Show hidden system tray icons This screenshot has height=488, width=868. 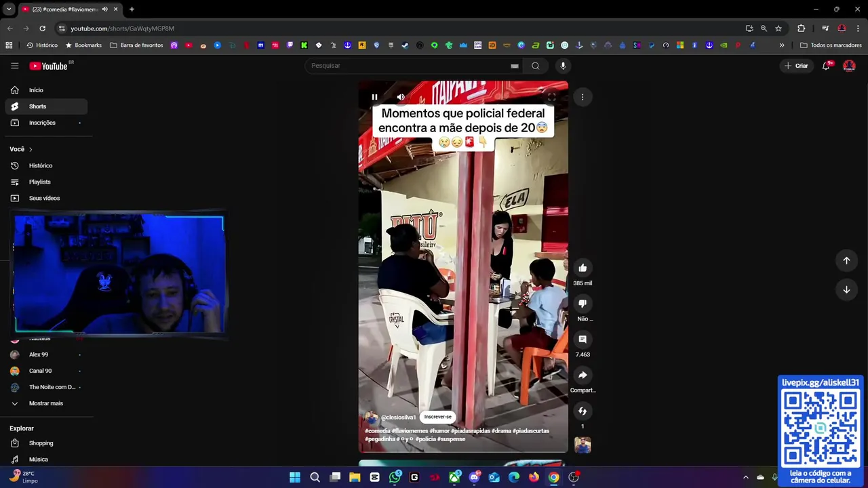pos(745,477)
